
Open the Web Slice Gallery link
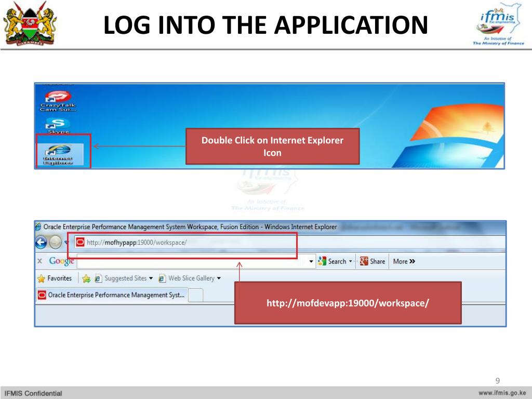[191, 278]
